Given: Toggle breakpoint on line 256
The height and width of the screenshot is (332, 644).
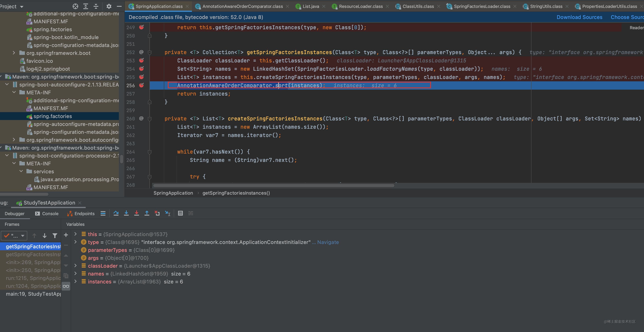Looking at the screenshot, I should pyautogui.click(x=142, y=85).
